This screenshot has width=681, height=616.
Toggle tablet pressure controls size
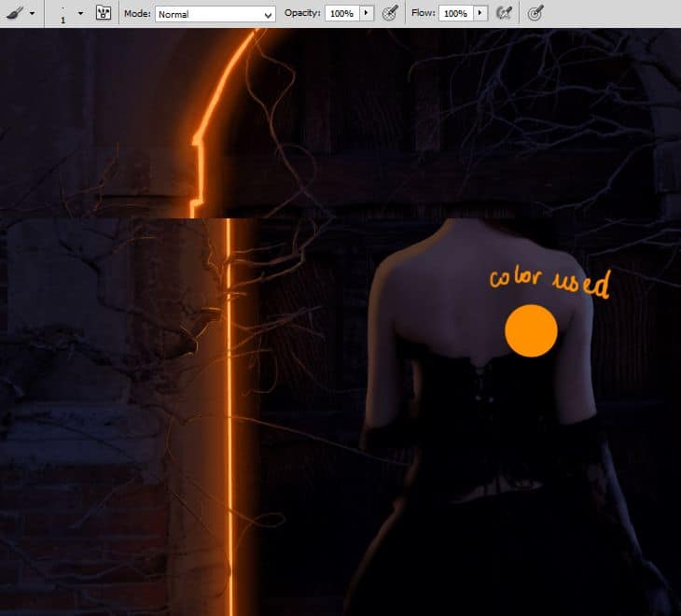coord(535,13)
